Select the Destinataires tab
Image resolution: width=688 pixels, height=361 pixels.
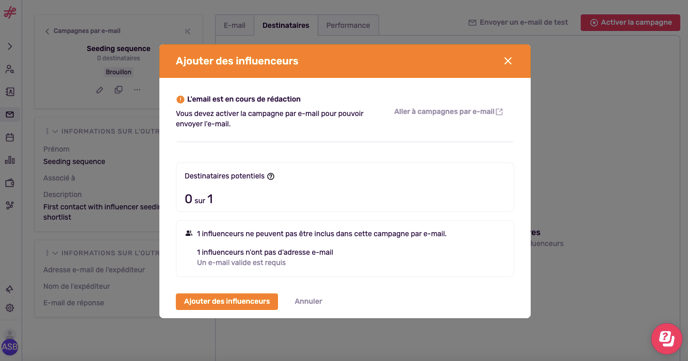pos(286,25)
